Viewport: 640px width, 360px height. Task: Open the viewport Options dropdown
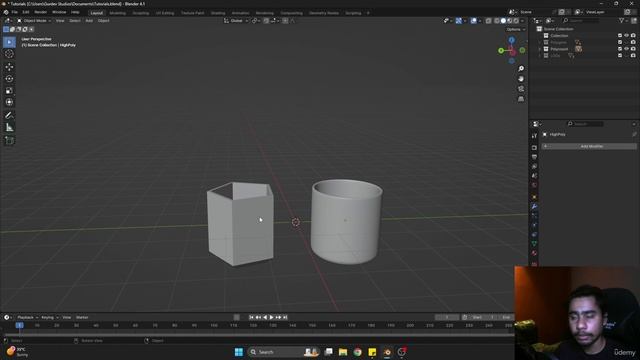pos(516,29)
